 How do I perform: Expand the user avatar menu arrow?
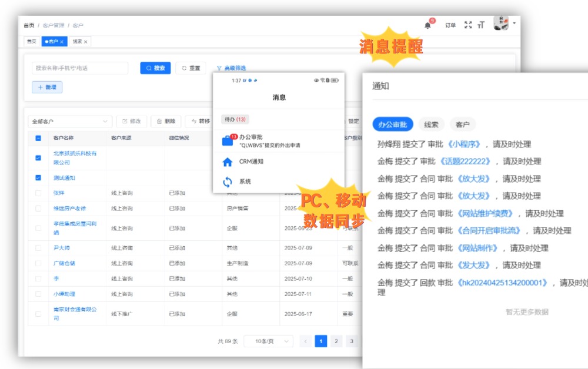514,24
